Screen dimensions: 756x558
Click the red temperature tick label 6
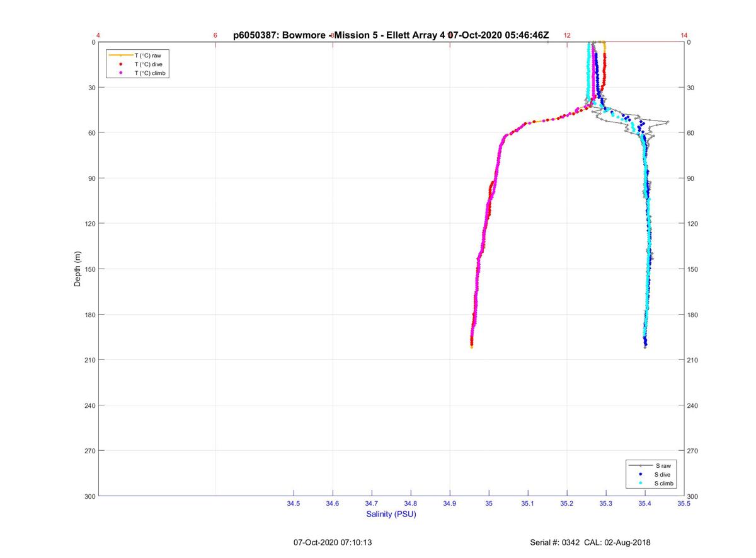215,35
